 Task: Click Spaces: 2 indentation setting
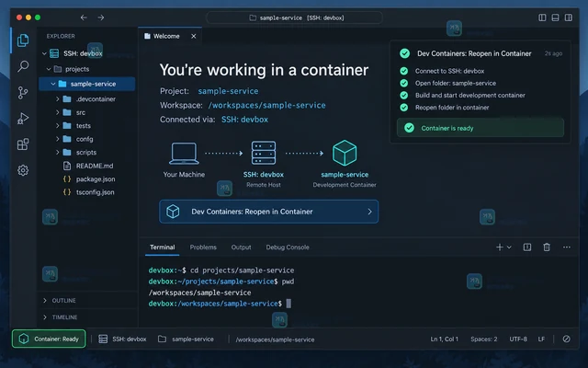(484, 339)
